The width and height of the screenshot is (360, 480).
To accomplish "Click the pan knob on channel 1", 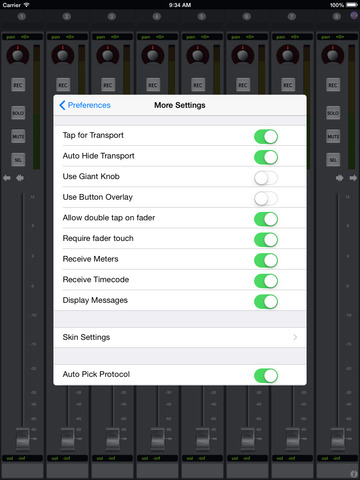I will 18,55.
